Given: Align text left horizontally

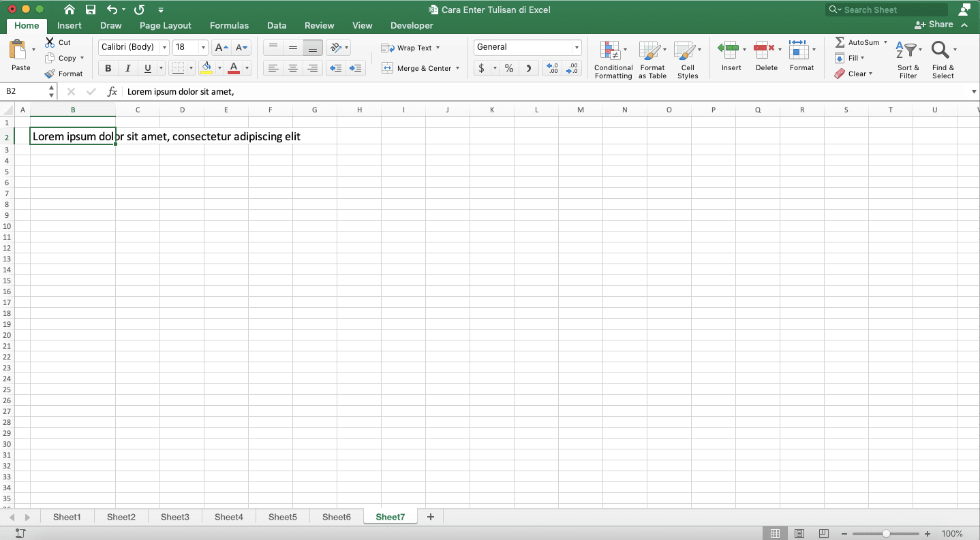Looking at the screenshot, I should click(273, 68).
